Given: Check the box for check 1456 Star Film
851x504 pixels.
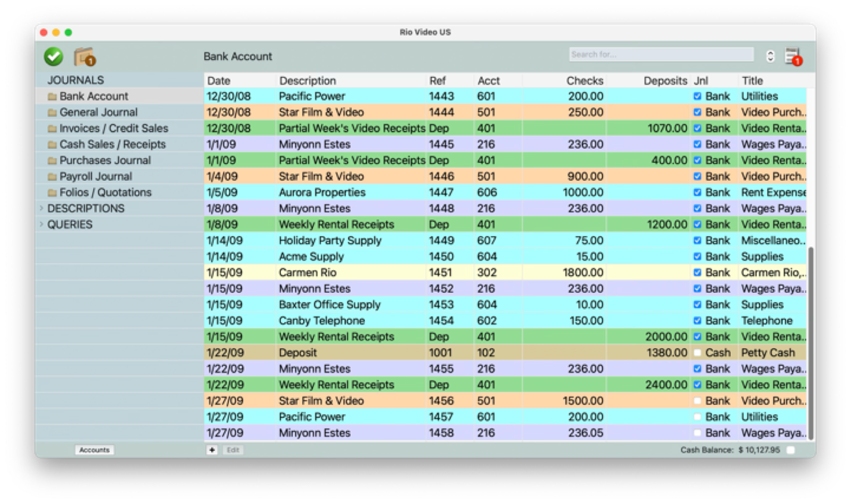Looking at the screenshot, I should pyautogui.click(x=697, y=401).
